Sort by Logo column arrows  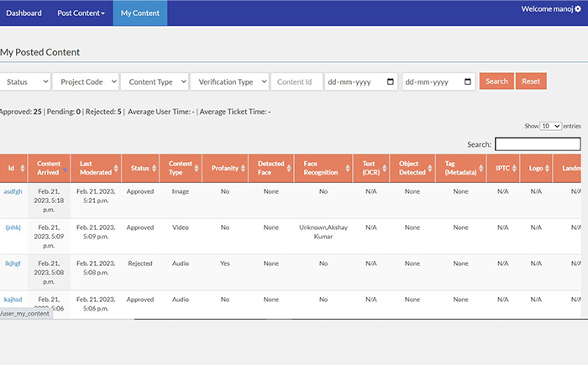coord(547,169)
